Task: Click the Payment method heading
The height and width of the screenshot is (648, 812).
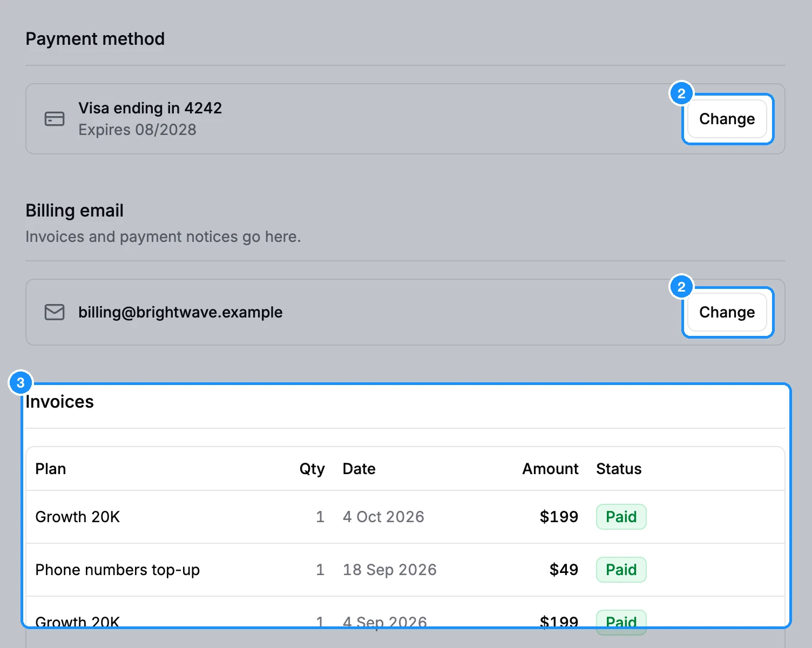Action: point(95,39)
